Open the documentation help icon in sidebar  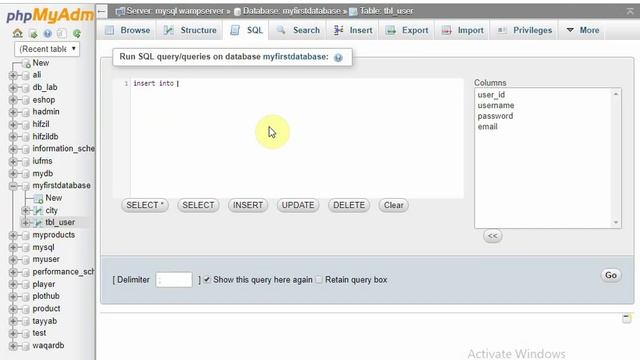(47, 33)
